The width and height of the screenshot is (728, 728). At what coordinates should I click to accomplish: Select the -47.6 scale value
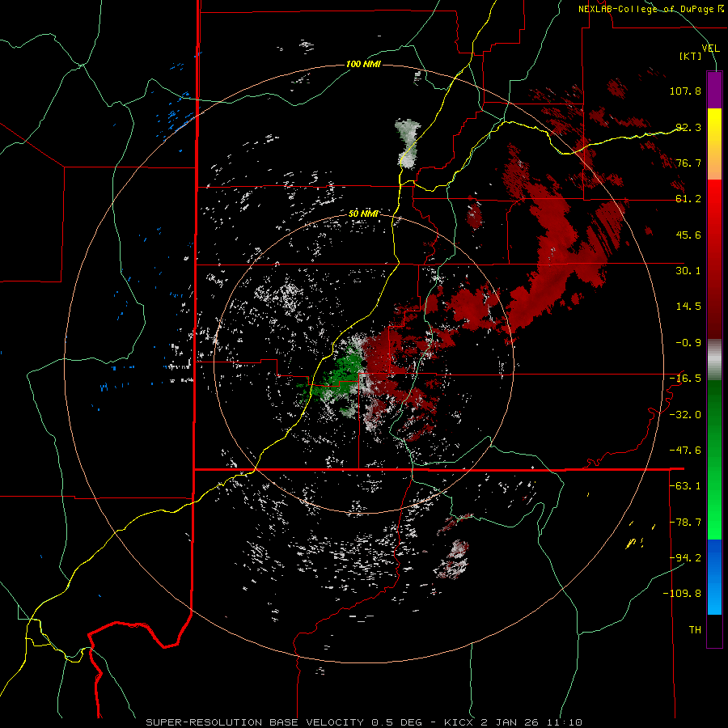click(x=685, y=451)
